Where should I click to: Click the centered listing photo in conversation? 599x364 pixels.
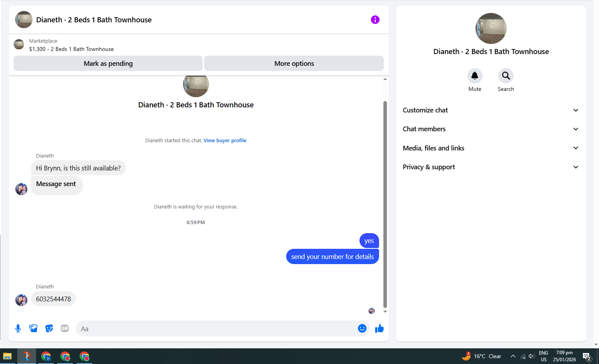(x=196, y=87)
